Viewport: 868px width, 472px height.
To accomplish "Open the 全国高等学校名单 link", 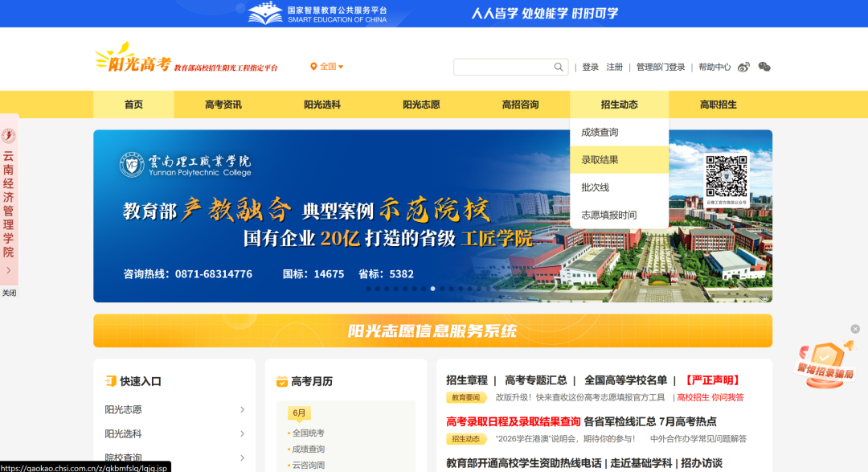I will (625, 380).
